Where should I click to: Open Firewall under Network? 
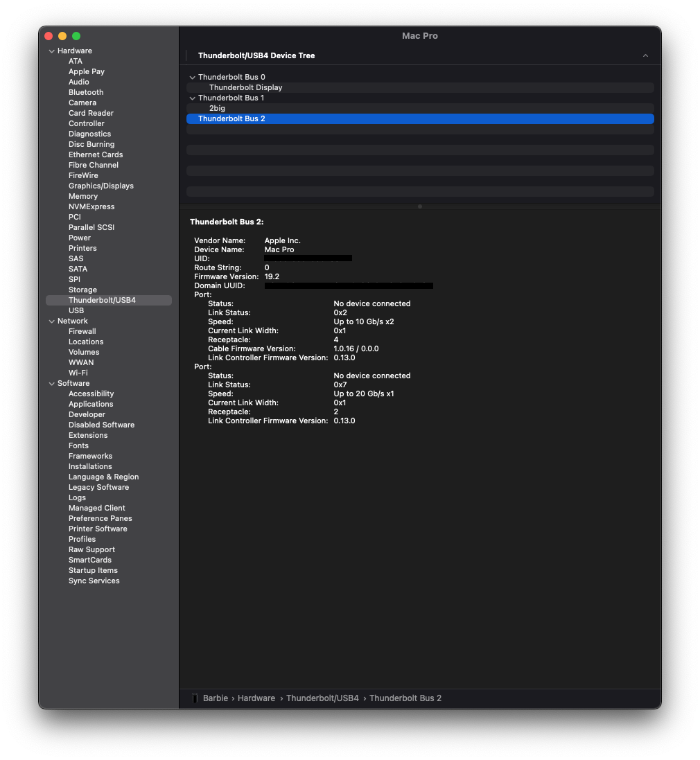pos(82,332)
